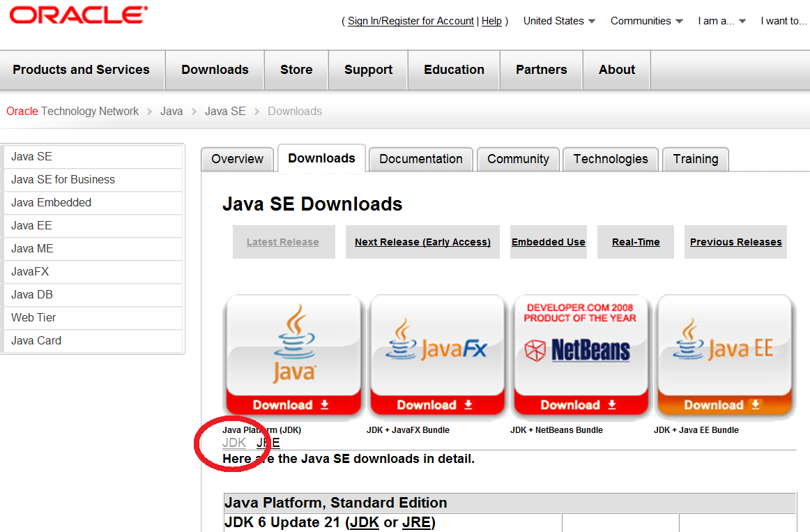Click the JRE link under Java Platform
Image resolution: width=810 pixels, height=532 pixels.
pyautogui.click(x=268, y=443)
